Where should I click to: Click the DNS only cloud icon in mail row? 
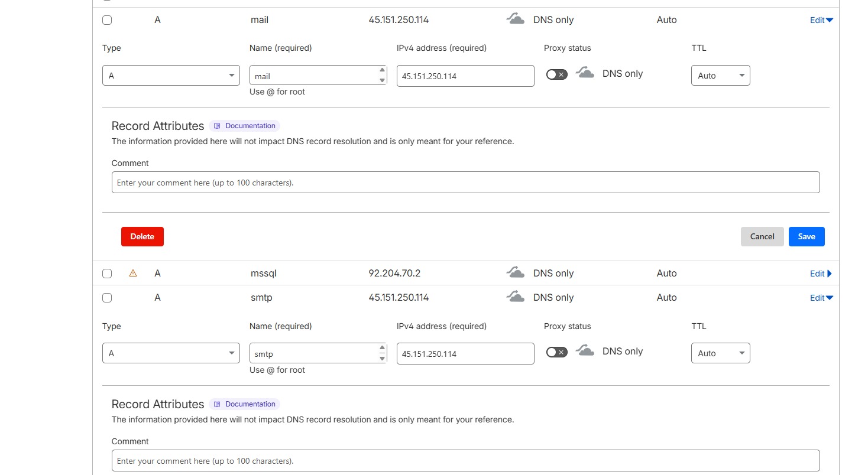516,19
